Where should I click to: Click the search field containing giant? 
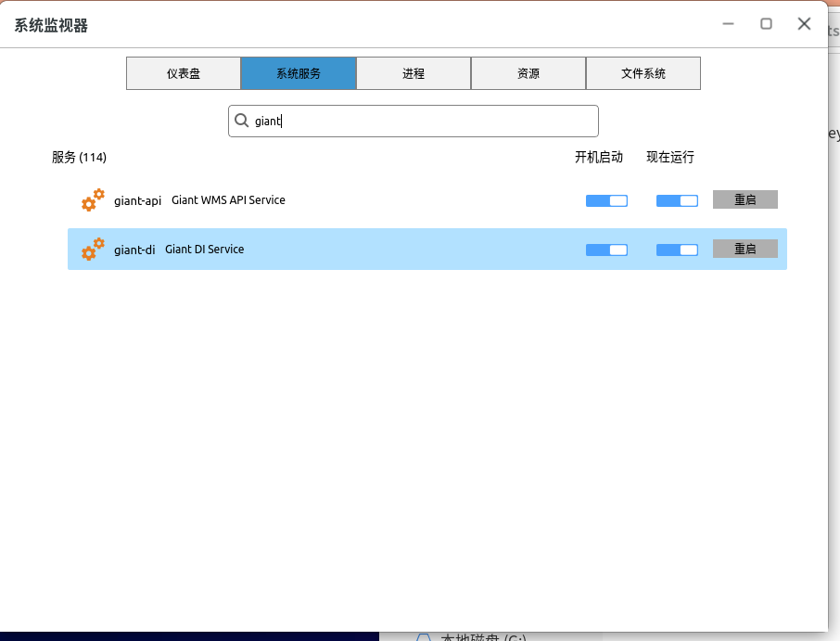(413, 122)
